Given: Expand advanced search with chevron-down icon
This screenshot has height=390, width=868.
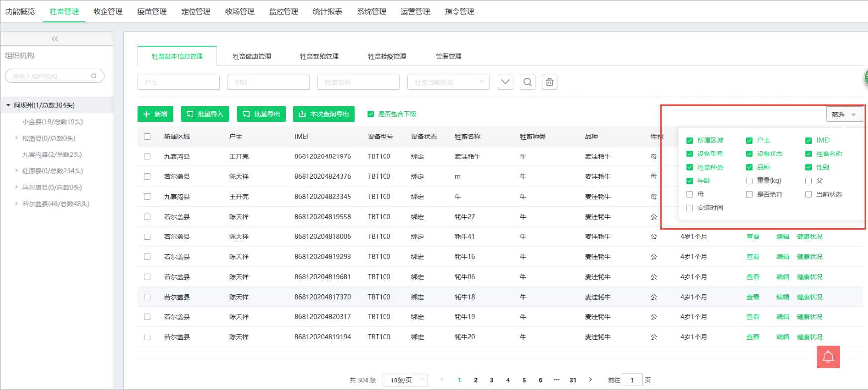Looking at the screenshot, I should coord(505,82).
